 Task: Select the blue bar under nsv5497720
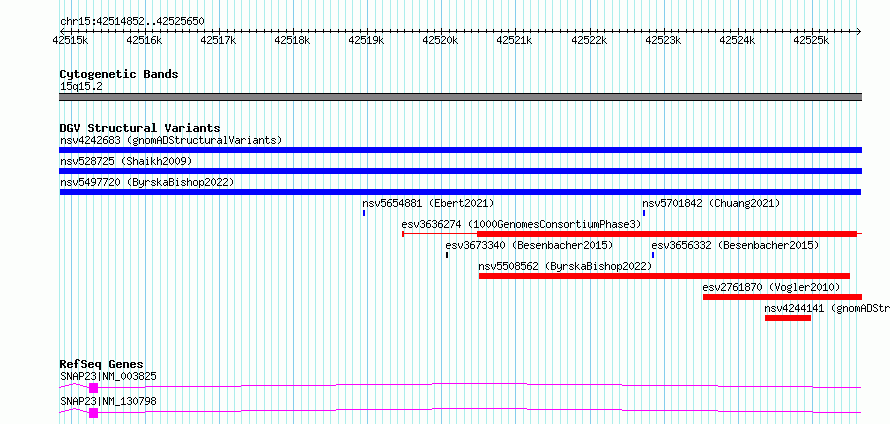pos(460,192)
